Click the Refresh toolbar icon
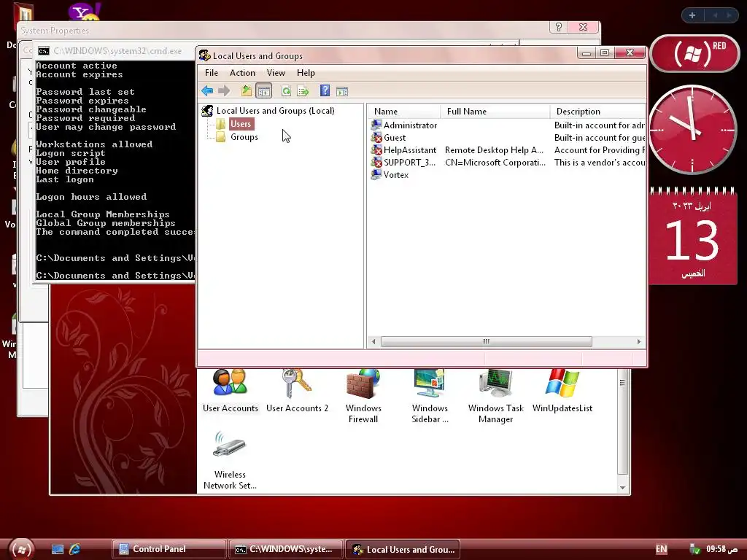The image size is (747, 560). [x=286, y=90]
